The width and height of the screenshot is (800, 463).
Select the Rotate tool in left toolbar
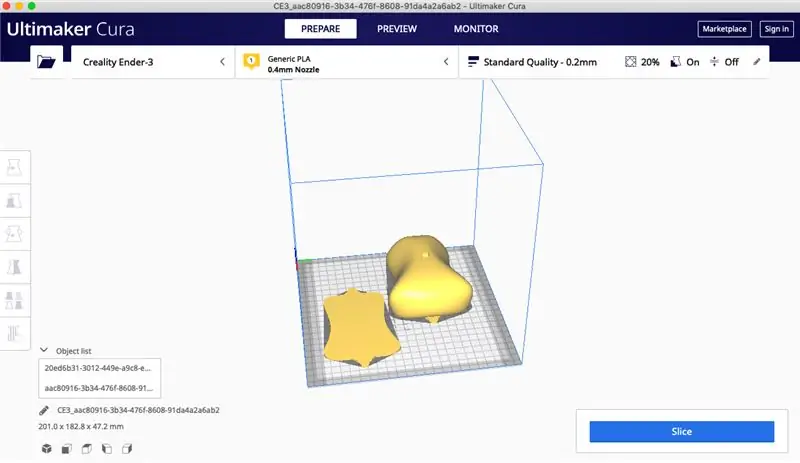tap(14, 234)
